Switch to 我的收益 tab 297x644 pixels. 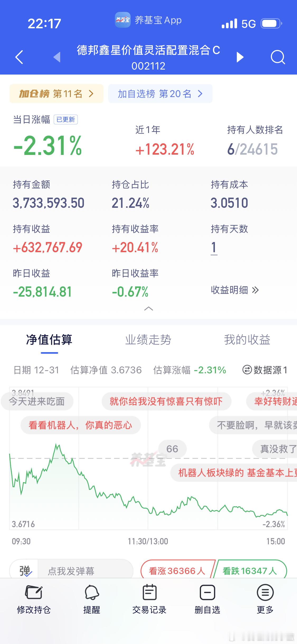coord(247,340)
